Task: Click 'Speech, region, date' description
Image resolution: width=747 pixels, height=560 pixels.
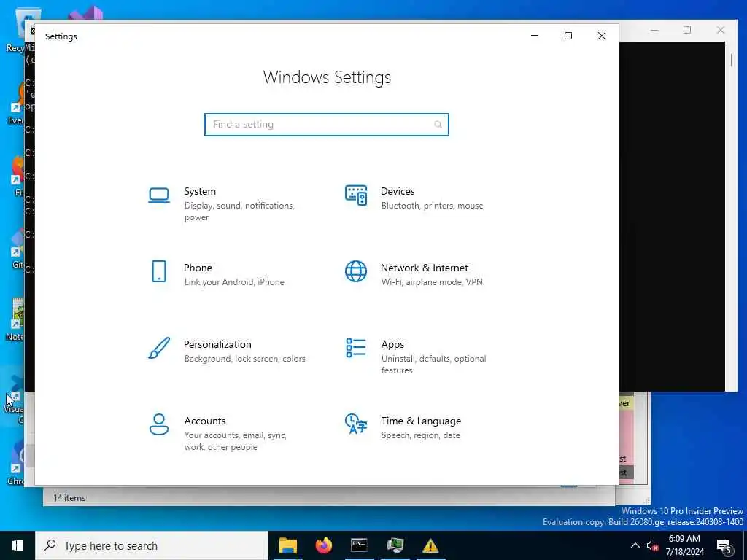Action: [421, 435]
